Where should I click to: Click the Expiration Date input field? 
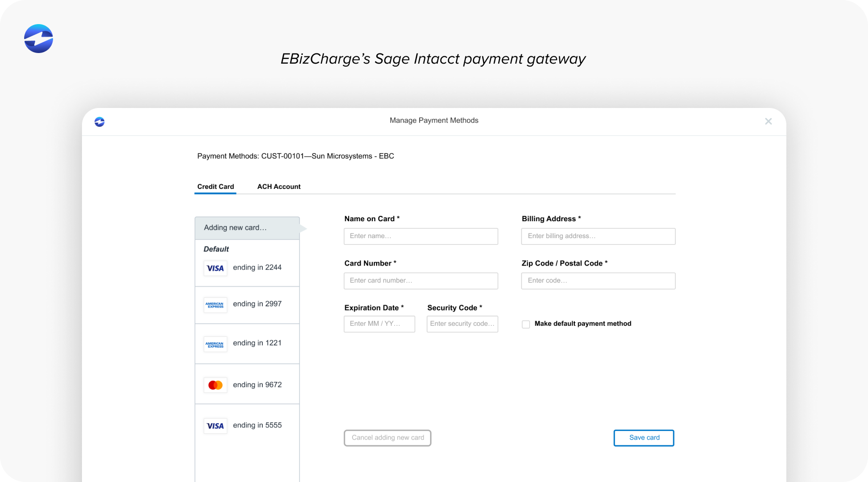click(379, 324)
